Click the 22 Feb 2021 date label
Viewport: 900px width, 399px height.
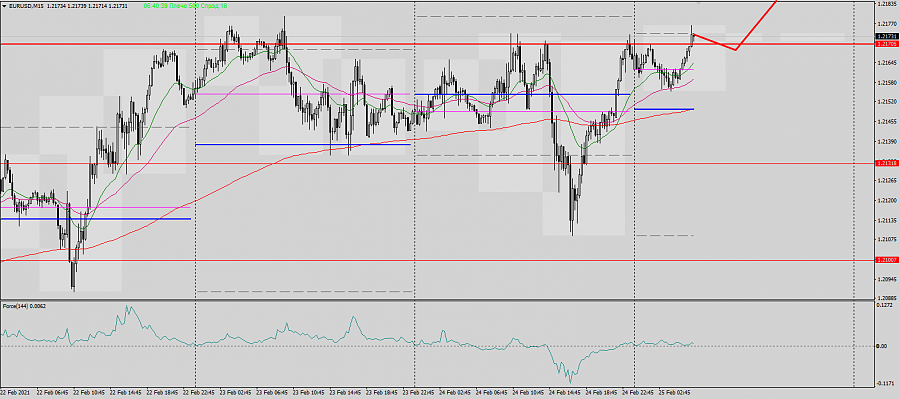[14, 393]
